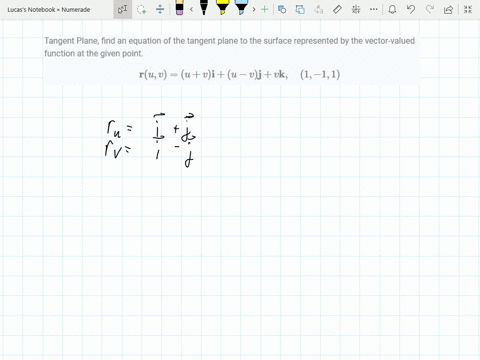Open the Math assistant tool

point(356,9)
